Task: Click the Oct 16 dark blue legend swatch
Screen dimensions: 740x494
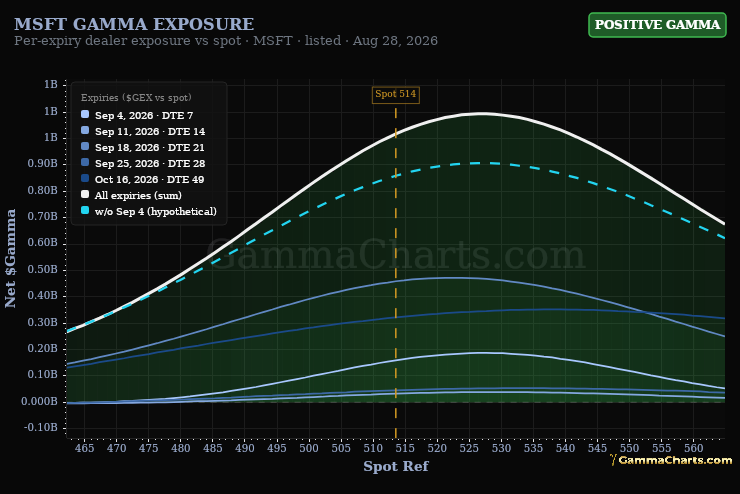Action: 85,178
